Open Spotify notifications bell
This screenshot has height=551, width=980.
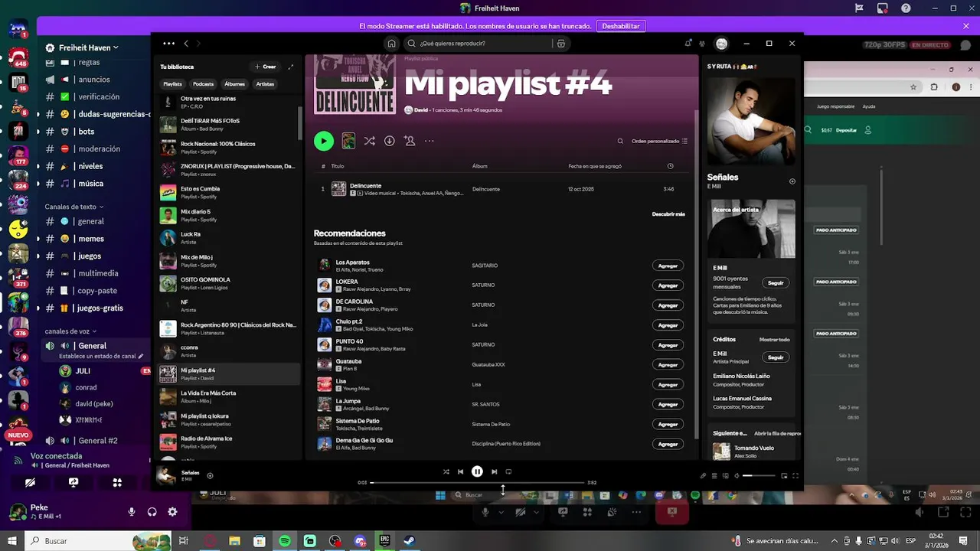688,44
